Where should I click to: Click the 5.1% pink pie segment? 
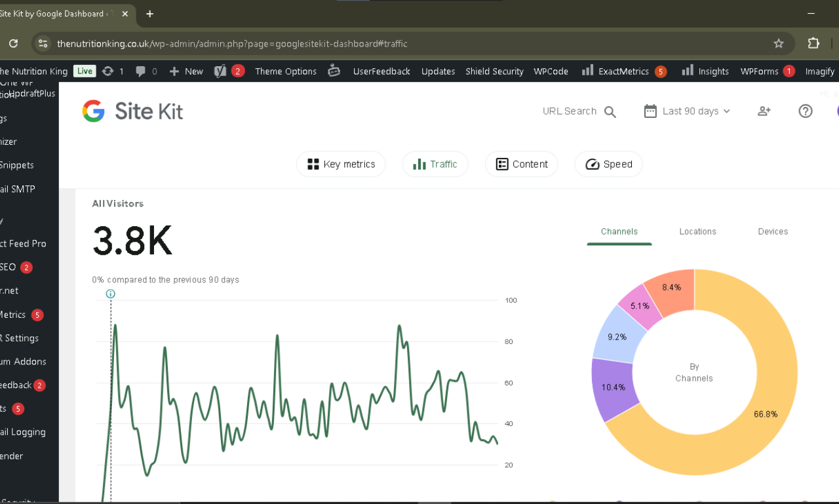tap(640, 305)
